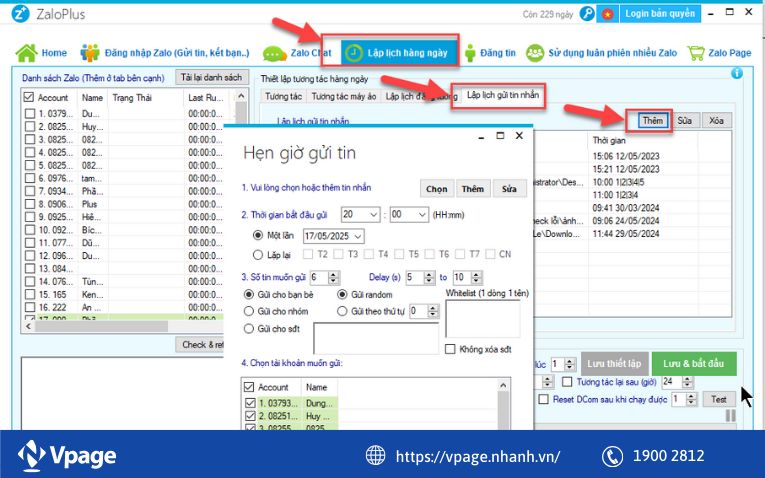Viewport: 765px width, 478px height.
Task: Click the key license icon
Action: click(587, 14)
